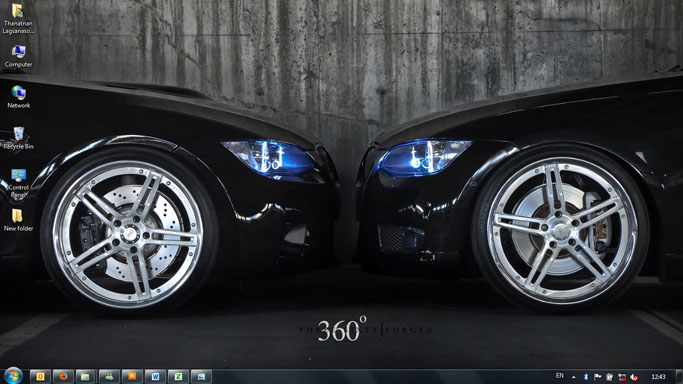Launch Adobe Illustrator from the taskbar

click(x=132, y=376)
